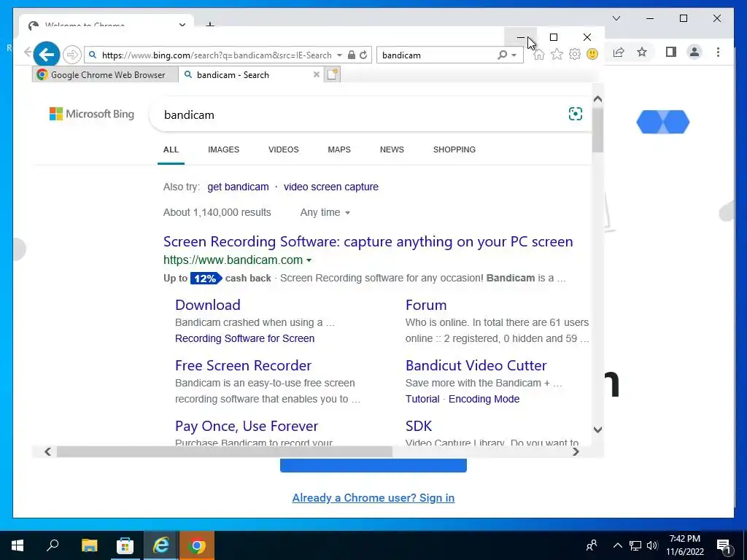The height and width of the screenshot is (560, 747).
Task: Click the Microsoft Bing logo
Action: coord(92,114)
